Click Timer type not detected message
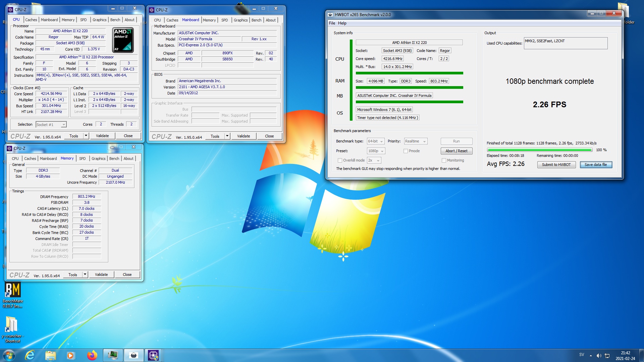The height and width of the screenshot is (362, 644). pyautogui.click(x=387, y=118)
